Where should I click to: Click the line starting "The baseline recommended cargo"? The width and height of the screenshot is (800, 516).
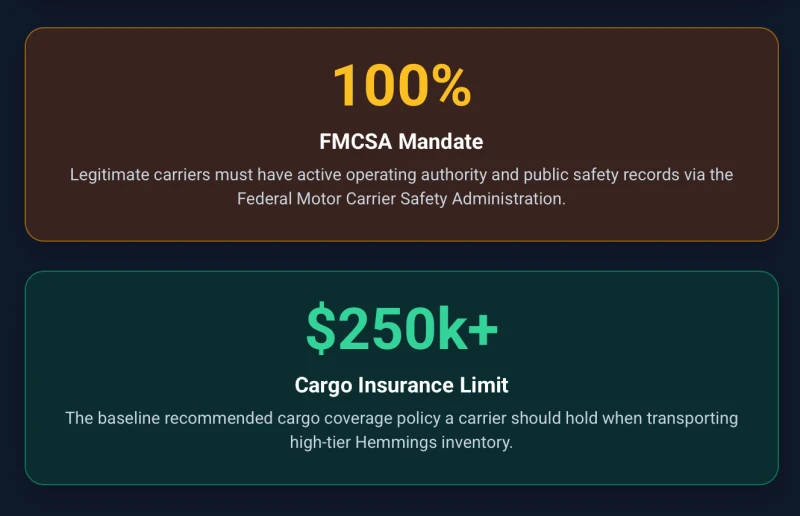coord(401,418)
